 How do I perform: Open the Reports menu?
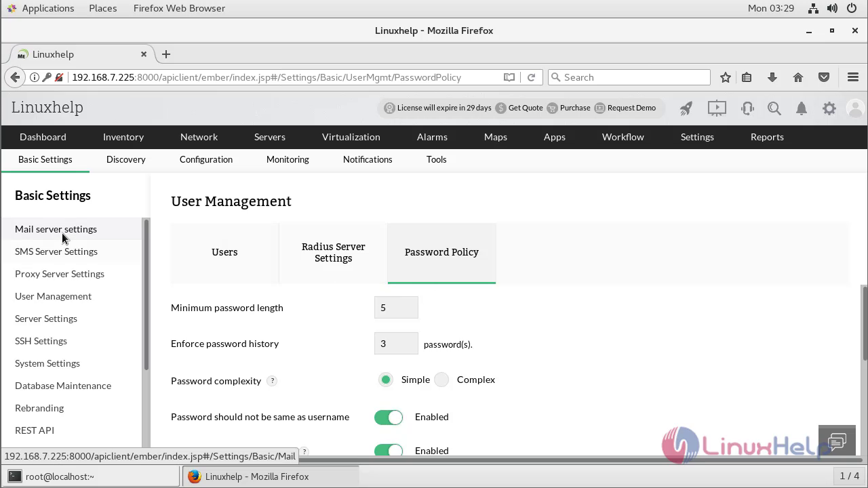767,137
